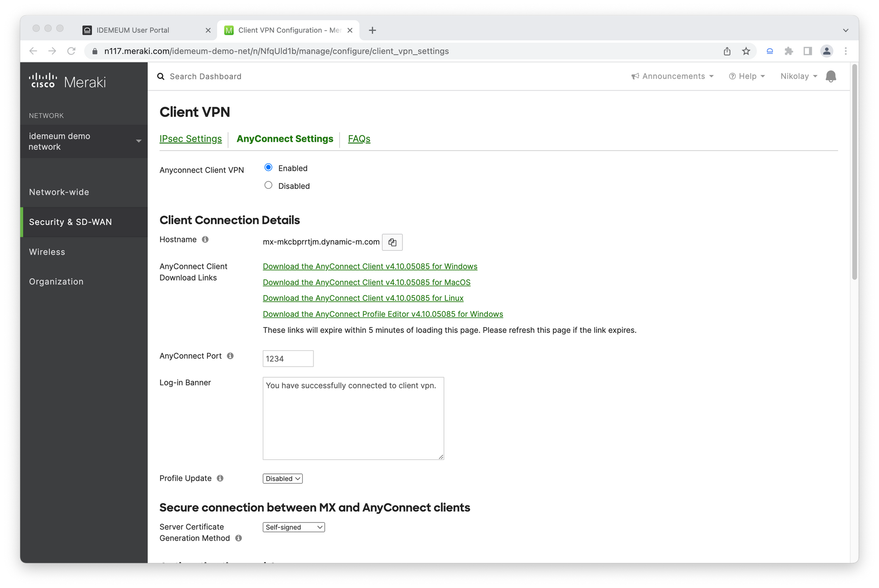This screenshot has height=588, width=879.
Task: Click the AnyConnect Port input field
Action: 288,358
